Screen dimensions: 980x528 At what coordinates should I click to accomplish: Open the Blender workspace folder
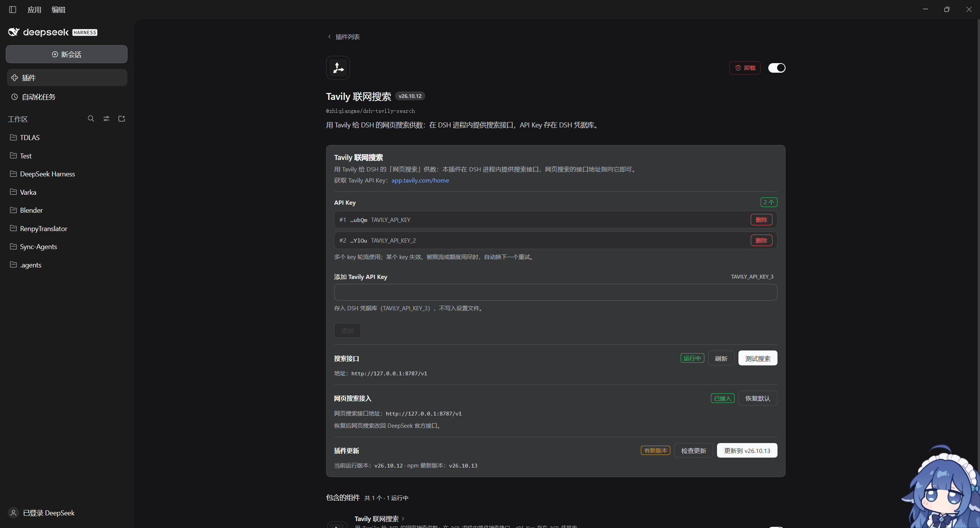click(x=67, y=210)
